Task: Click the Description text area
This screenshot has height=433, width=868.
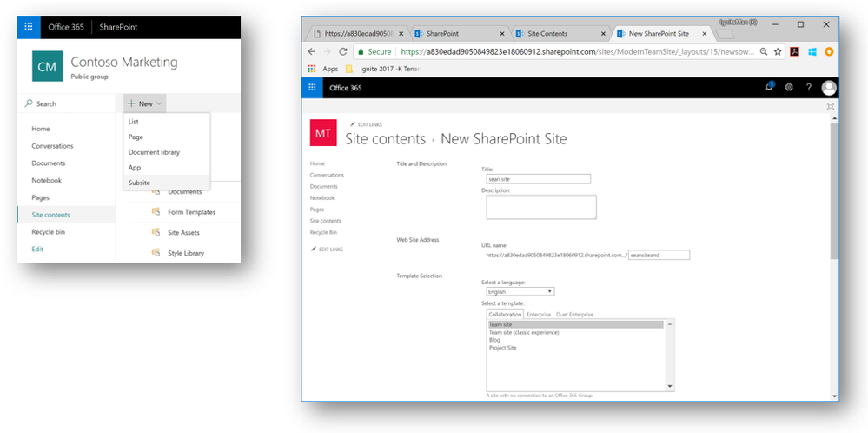Action: pyautogui.click(x=541, y=207)
